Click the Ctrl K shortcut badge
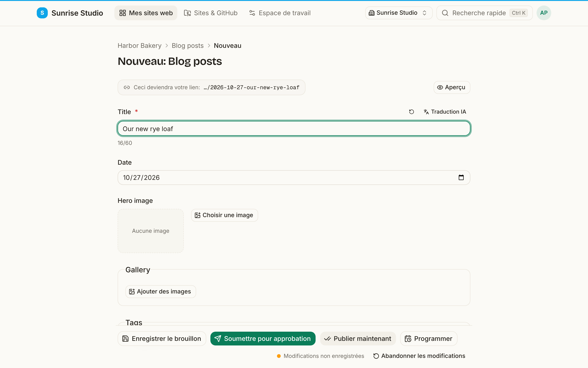588x368 pixels. (x=518, y=13)
